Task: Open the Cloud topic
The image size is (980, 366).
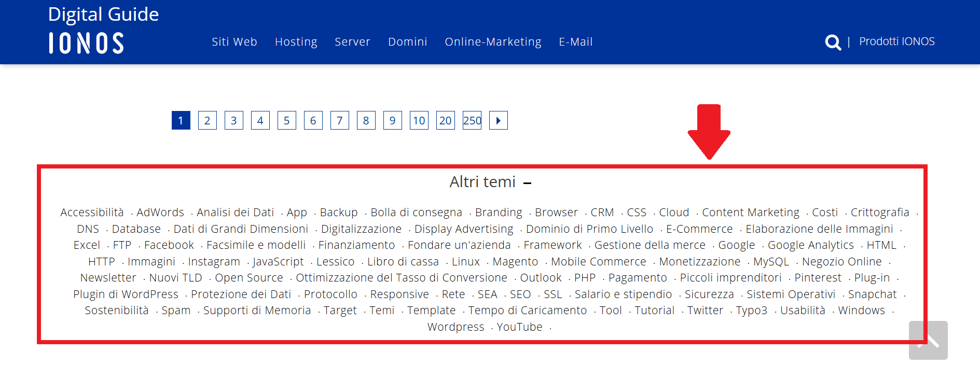Action: [x=674, y=212]
